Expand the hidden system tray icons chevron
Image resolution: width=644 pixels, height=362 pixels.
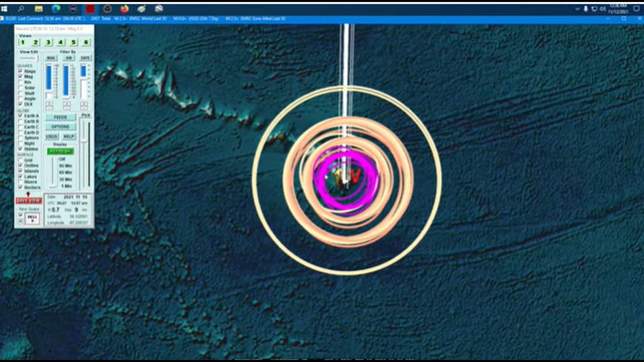tap(577, 9)
